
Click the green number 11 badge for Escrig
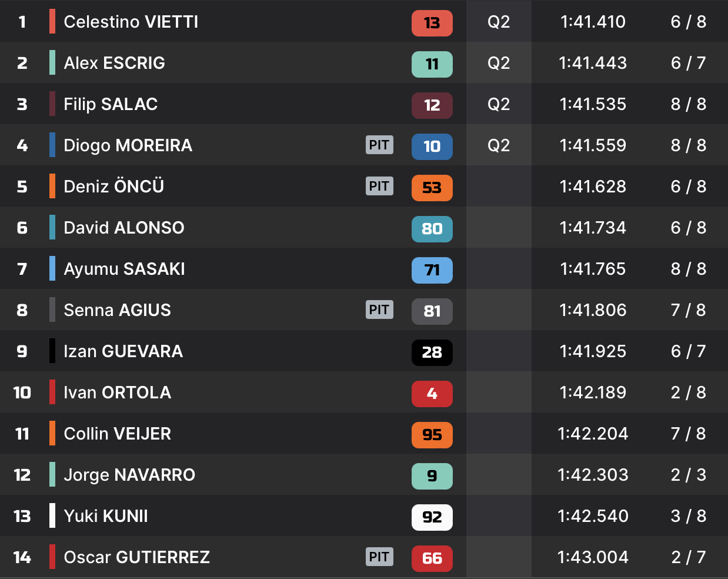432,64
